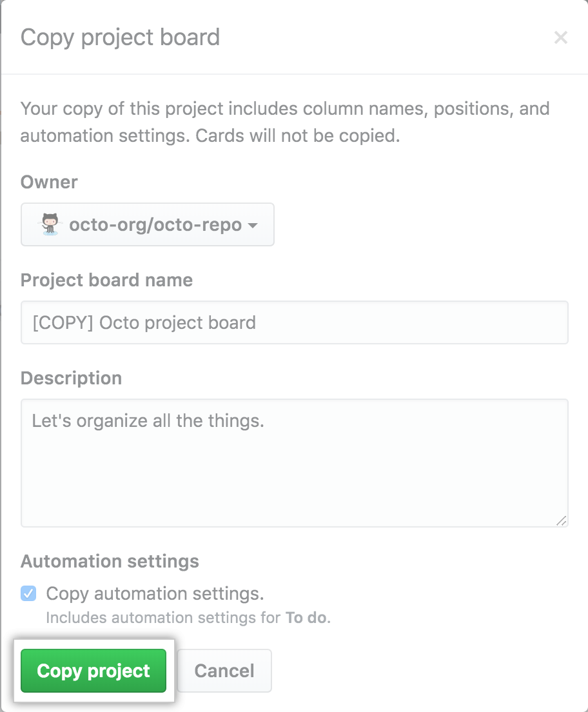
Task: Click the bold "To do" column name
Action: click(306, 617)
